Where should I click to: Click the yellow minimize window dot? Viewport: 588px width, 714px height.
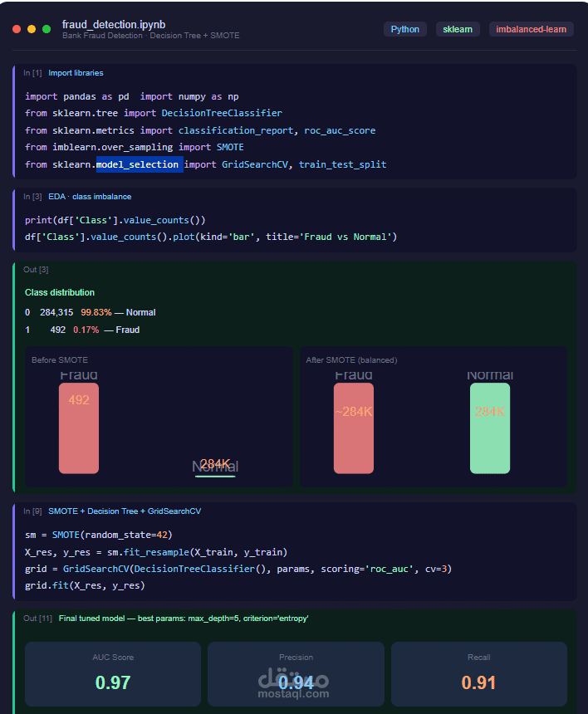32,29
